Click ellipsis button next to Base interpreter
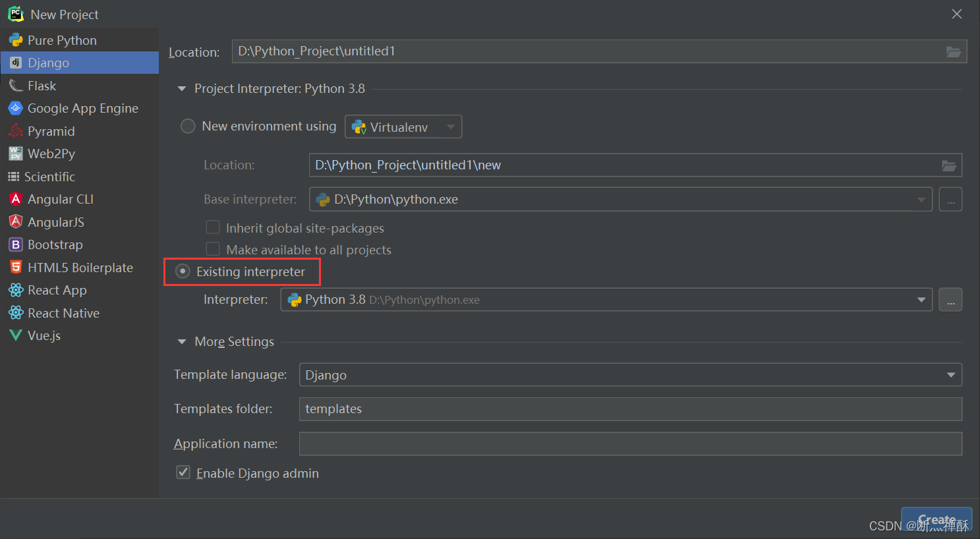Image resolution: width=980 pixels, height=539 pixels. 950,199
